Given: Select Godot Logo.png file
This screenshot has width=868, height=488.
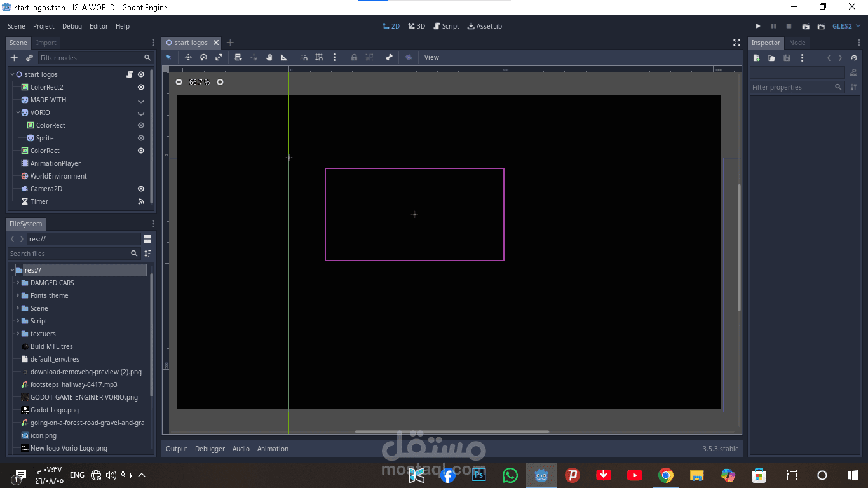Looking at the screenshot, I should (55, 410).
